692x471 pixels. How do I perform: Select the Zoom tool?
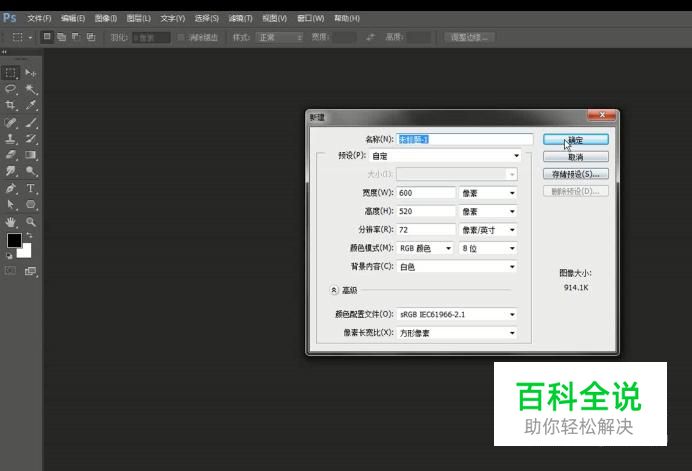click(30, 222)
